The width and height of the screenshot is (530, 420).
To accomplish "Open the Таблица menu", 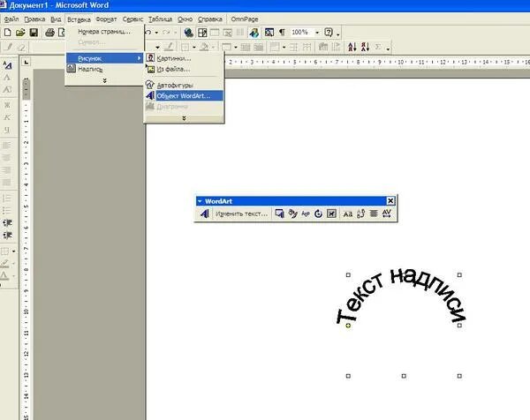I will 161,19.
